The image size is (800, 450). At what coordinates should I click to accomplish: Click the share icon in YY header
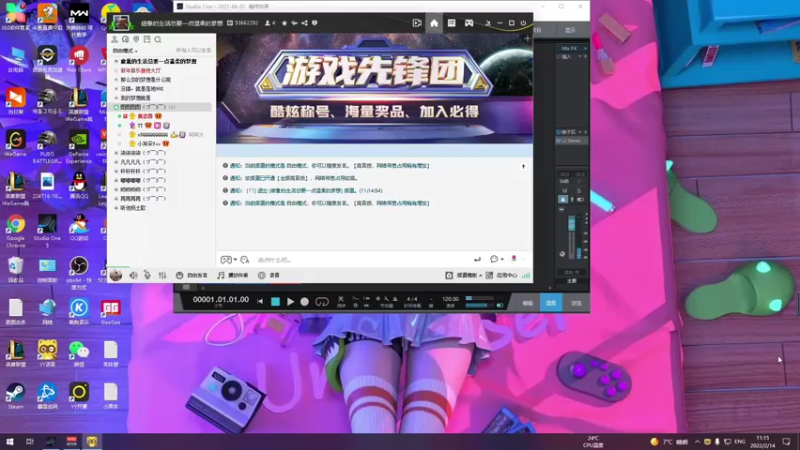click(x=305, y=23)
